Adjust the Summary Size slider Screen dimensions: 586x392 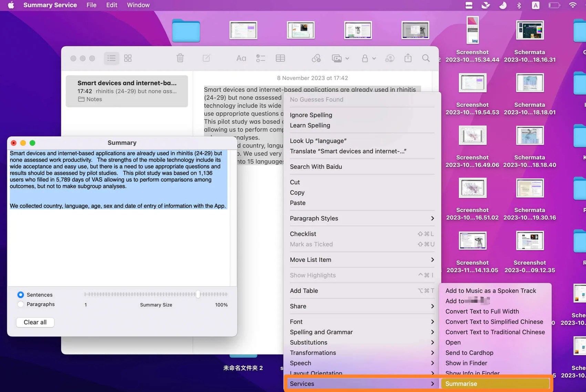tap(198, 295)
